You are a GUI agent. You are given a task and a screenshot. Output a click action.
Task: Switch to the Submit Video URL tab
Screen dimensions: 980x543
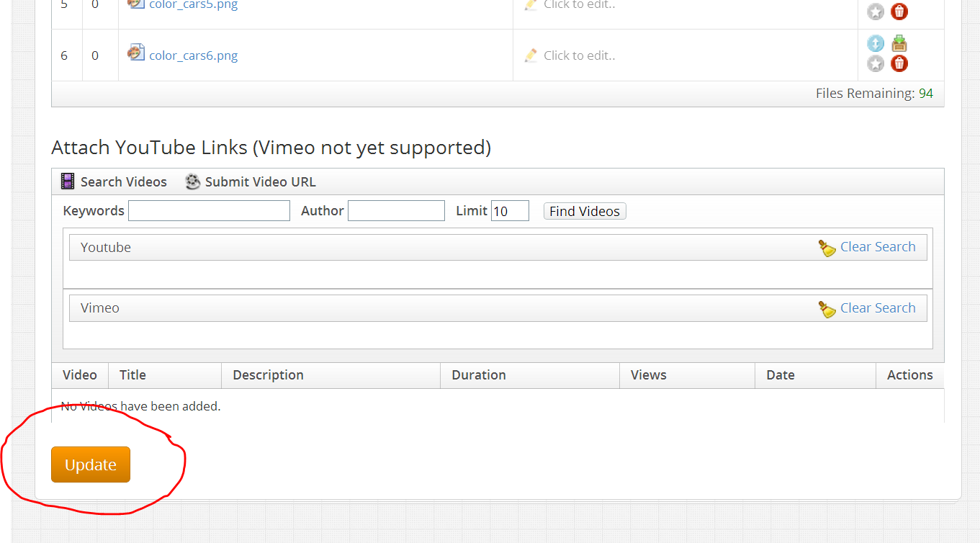click(x=259, y=181)
